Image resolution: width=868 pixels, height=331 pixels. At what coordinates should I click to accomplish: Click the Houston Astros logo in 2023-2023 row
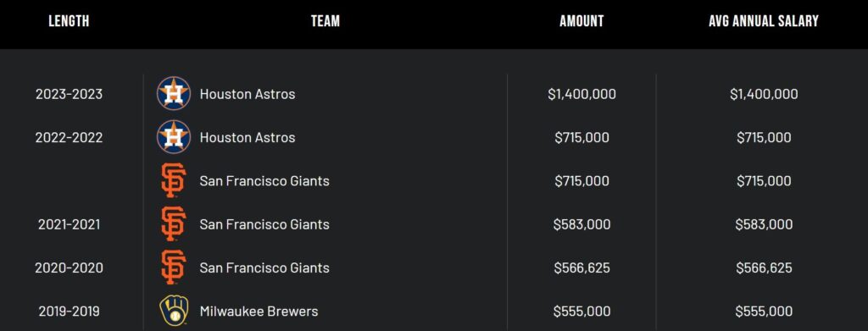click(x=174, y=93)
